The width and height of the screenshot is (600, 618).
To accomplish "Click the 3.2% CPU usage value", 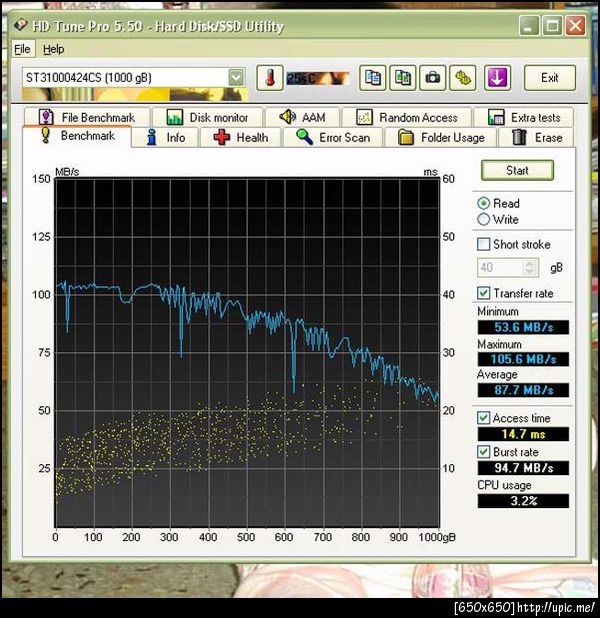I will tap(523, 501).
